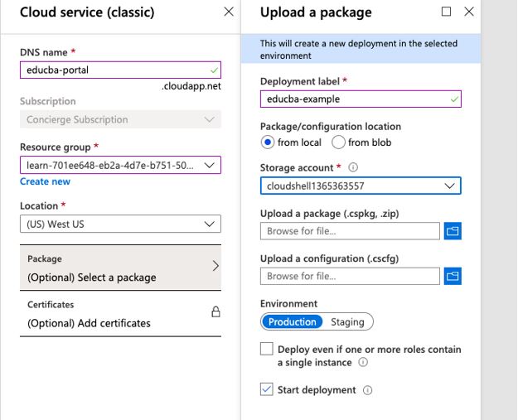Click the single instance info icon
Screen dimensions: 518x420
click(x=364, y=363)
